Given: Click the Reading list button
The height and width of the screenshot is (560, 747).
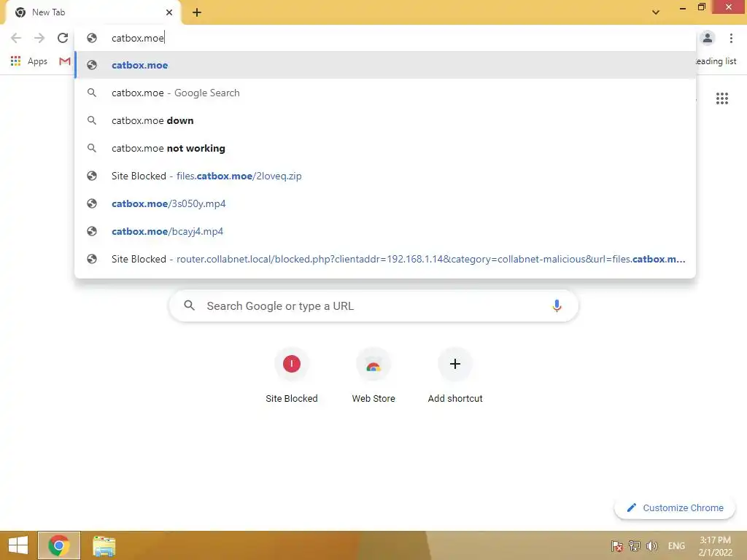Looking at the screenshot, I should [x=716, y=61].
